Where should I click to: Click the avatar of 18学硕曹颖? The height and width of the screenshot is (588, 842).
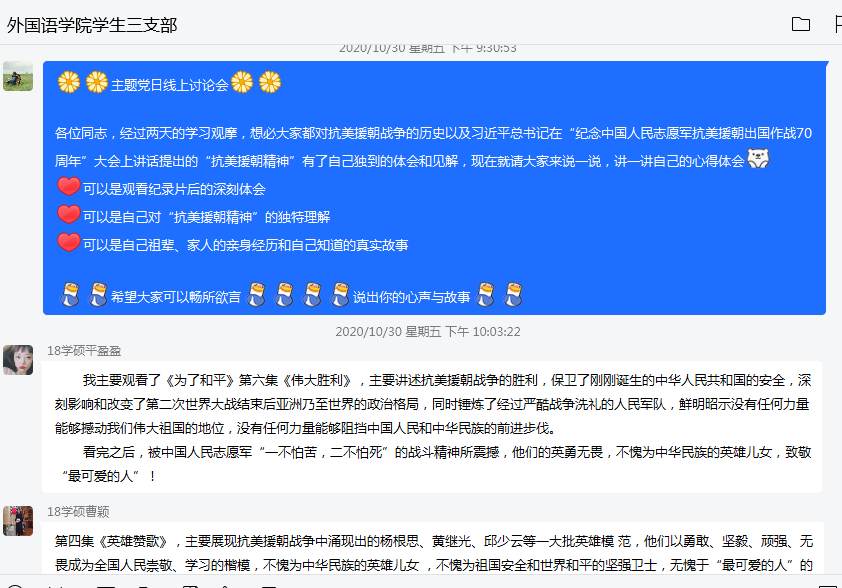point(18,520)
